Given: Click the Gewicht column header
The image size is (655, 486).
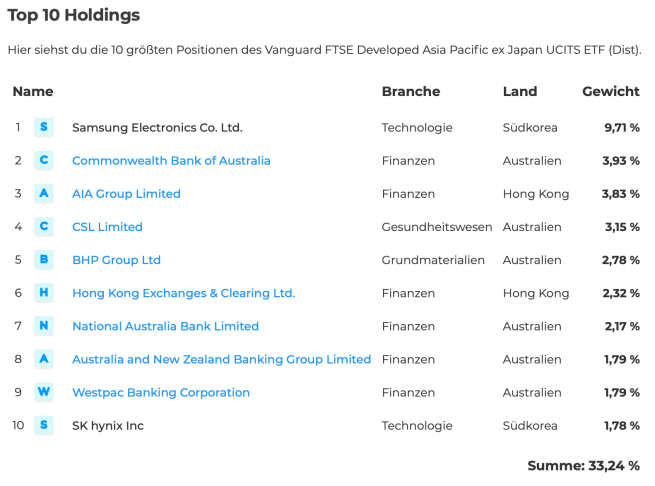Looking at the screenshot, I should pos(611,91).
